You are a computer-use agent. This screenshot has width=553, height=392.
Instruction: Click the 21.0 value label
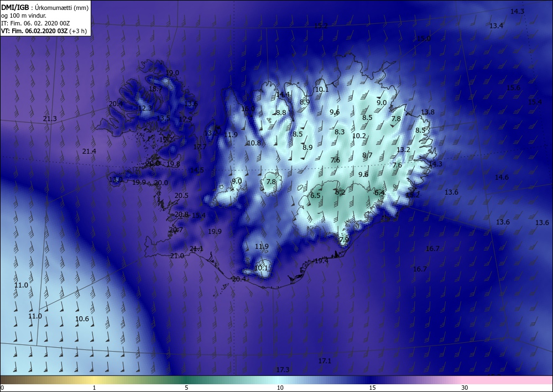coord(177,256)
